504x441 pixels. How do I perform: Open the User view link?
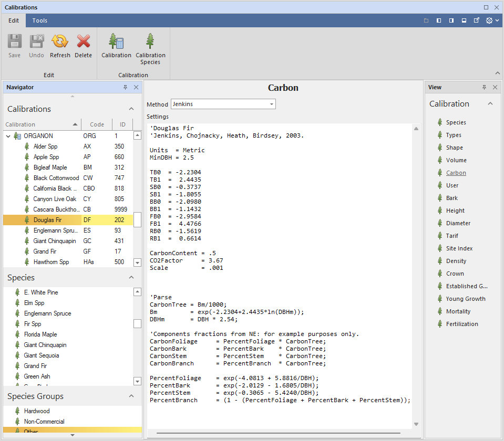[x=452, y=185]
